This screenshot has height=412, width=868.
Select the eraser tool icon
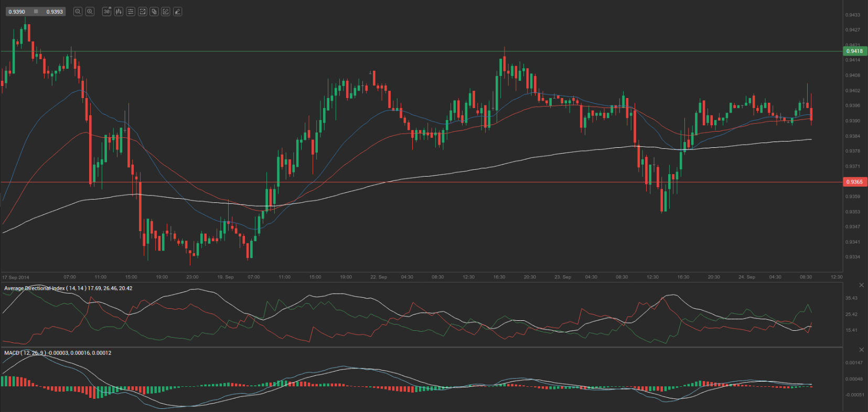pyautogui.click(x=178, y=12)
